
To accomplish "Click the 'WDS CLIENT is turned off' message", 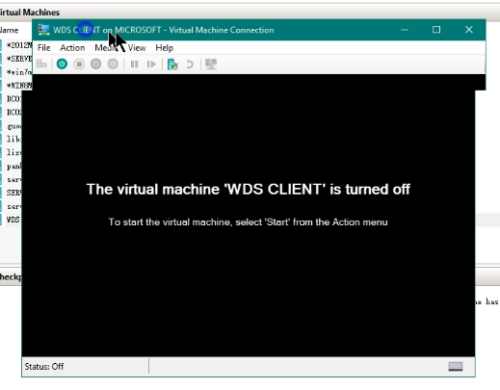I will pos(248,189).
